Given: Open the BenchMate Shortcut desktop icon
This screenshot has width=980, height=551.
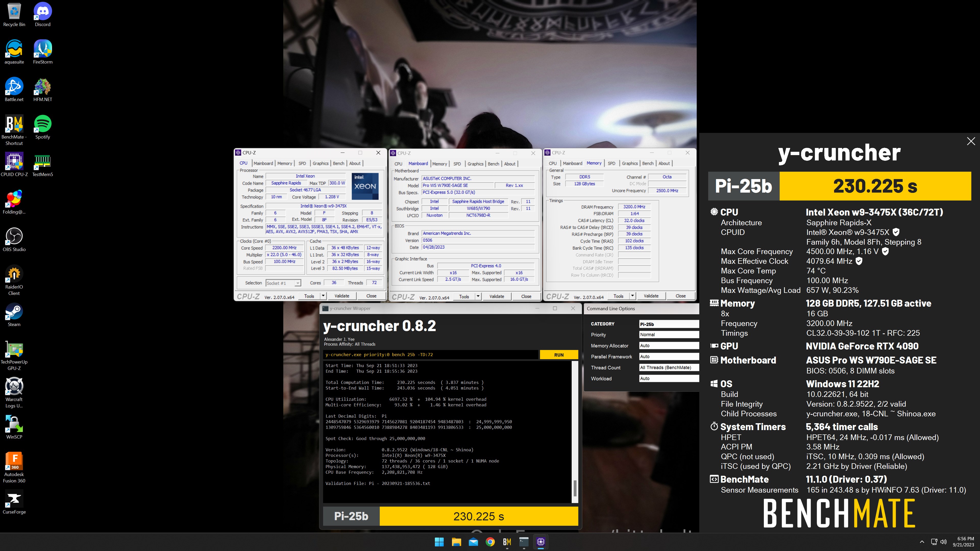Looking at the screenshot, I should coord(14,130).
